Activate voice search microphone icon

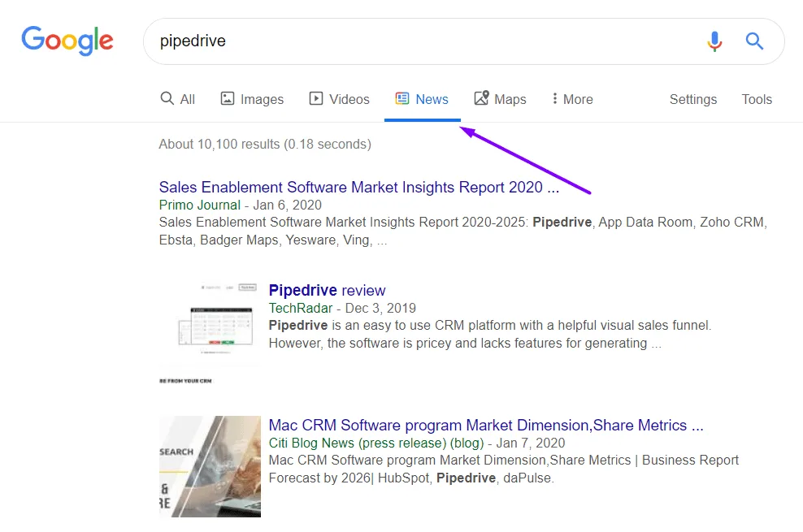[714, 41]
